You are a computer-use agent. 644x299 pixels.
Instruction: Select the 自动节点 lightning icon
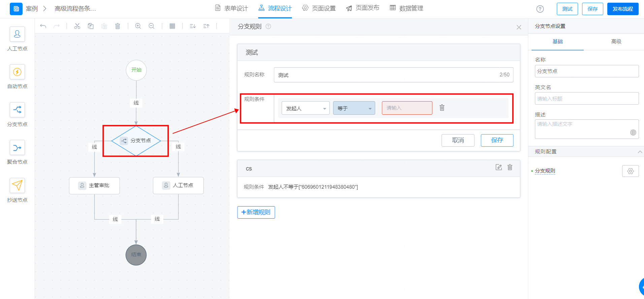pos(17,72)
